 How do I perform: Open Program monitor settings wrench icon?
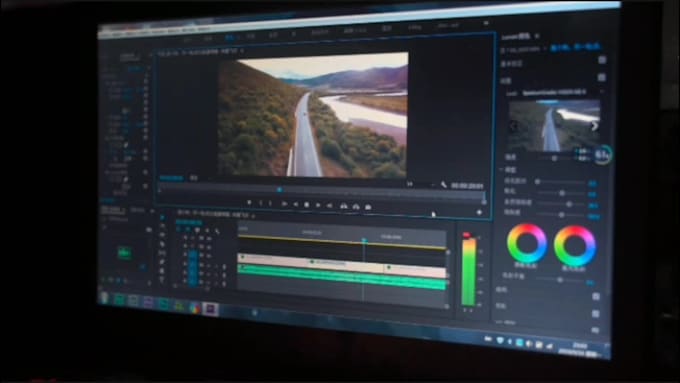click(x=444, y=185)
